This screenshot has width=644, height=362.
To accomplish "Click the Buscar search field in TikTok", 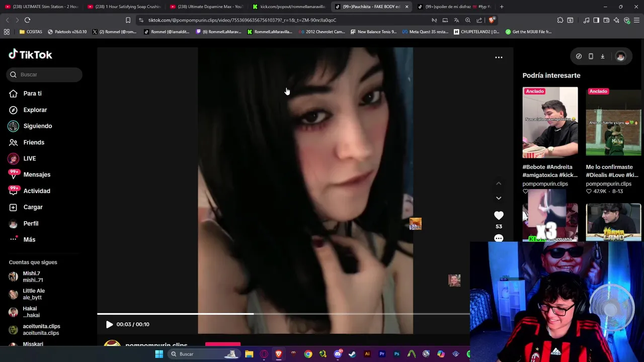I will click(44, 74).
